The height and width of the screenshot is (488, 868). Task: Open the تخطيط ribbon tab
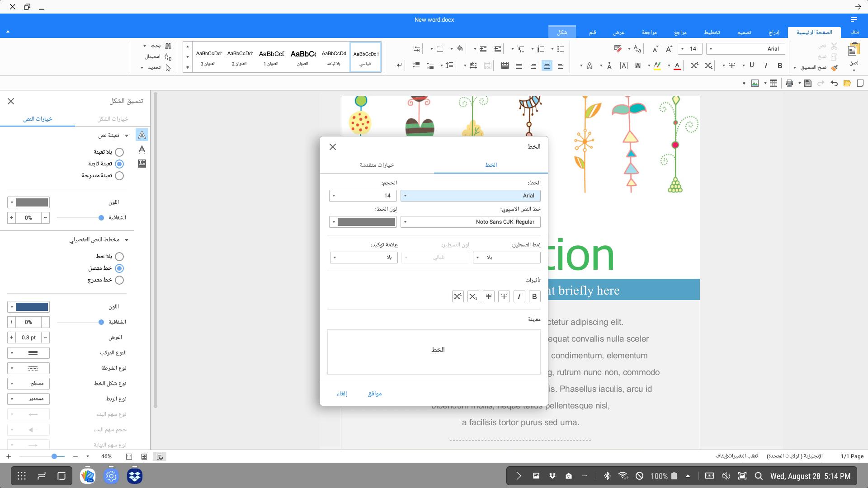pos(712,32)
